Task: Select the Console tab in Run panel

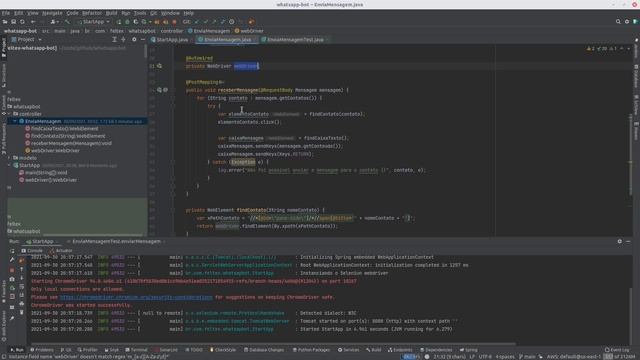Action: [32, 251]
